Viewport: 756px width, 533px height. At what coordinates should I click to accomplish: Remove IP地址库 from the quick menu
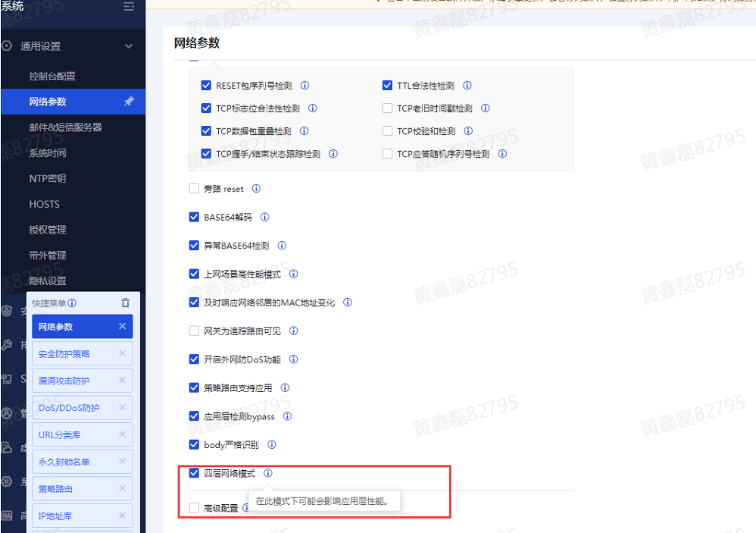[123, 516]
